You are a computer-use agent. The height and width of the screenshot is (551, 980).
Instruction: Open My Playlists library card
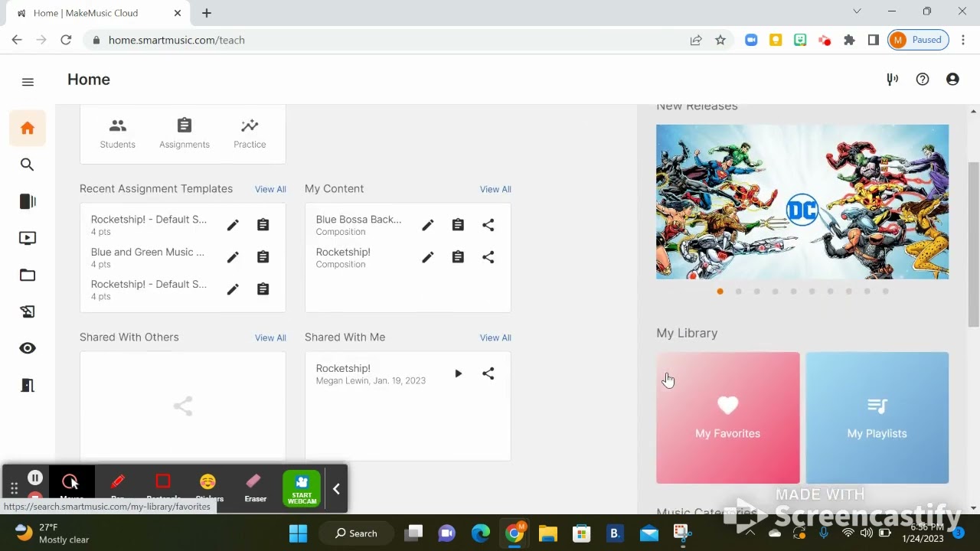pyautogui.click(x=877, y=418)
